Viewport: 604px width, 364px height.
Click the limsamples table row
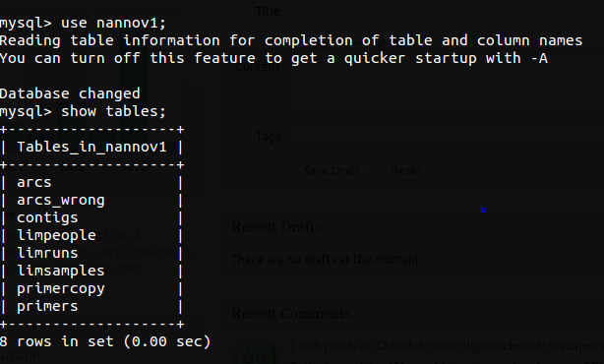91,271
